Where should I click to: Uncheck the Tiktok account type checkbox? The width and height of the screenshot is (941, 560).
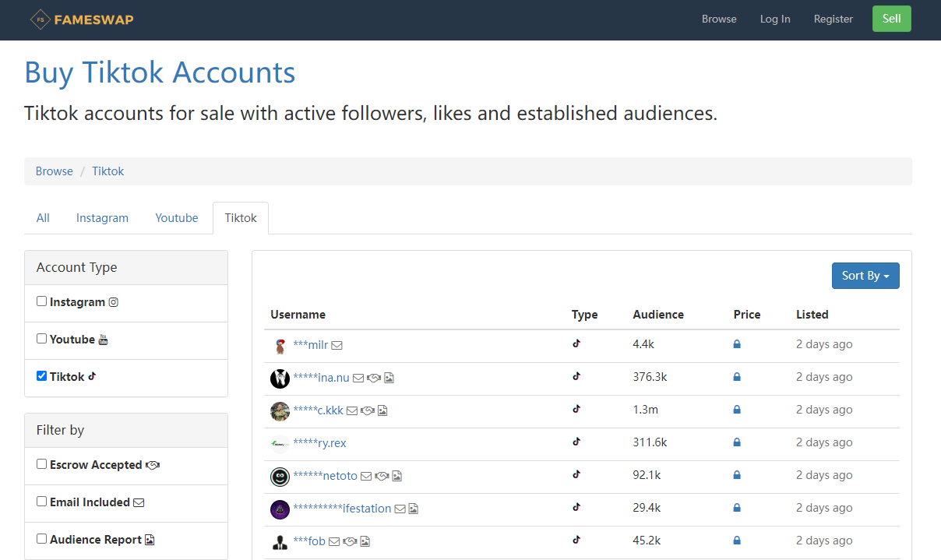(42, 376)
